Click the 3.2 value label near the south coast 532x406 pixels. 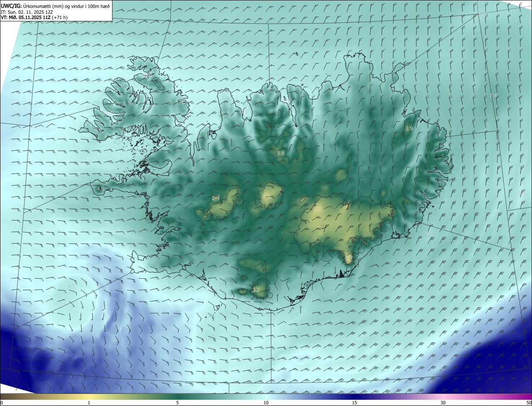[x=256, y=290]
